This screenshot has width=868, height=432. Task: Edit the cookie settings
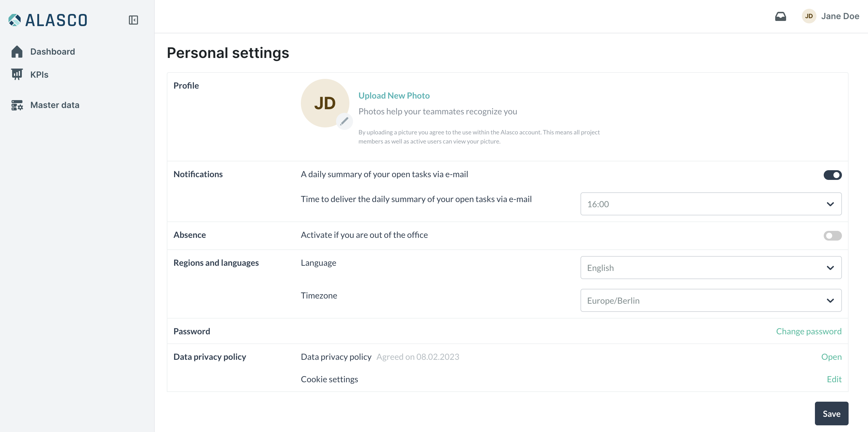834,379
